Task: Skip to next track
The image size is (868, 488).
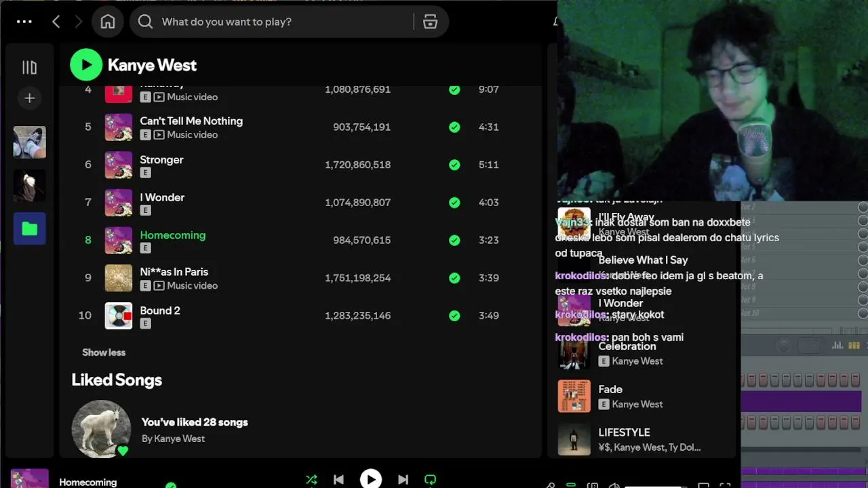Action: click(403, 480)
